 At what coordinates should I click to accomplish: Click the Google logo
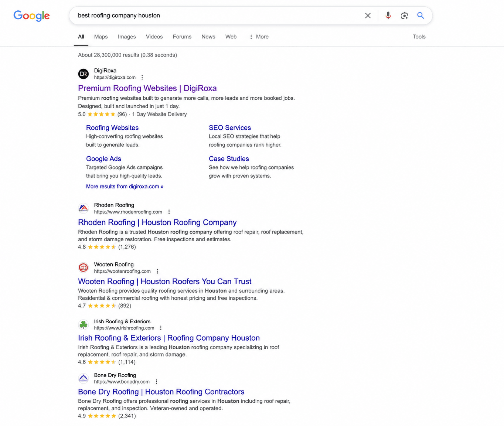coord(31,16)
